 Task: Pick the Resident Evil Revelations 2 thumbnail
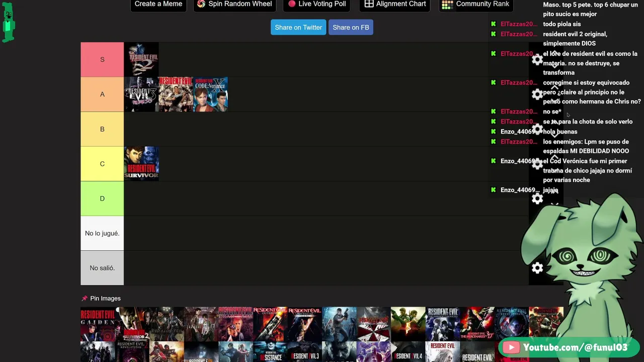coord(132,352)
